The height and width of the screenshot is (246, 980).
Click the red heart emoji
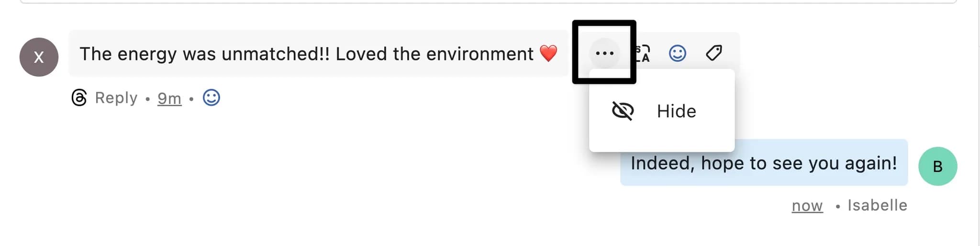(x=548, y=53)
